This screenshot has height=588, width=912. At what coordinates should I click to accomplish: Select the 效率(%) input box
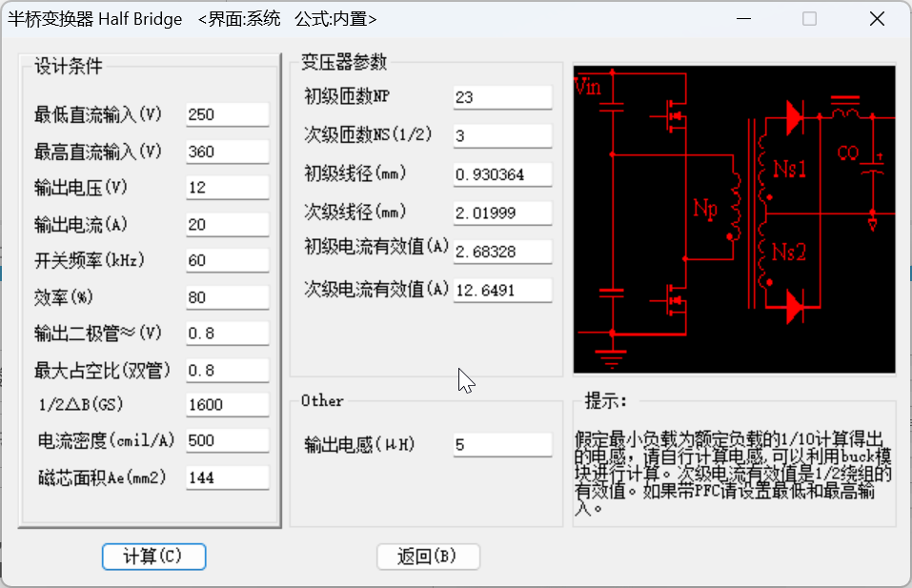pyautogui.click(x=228, y=297)
